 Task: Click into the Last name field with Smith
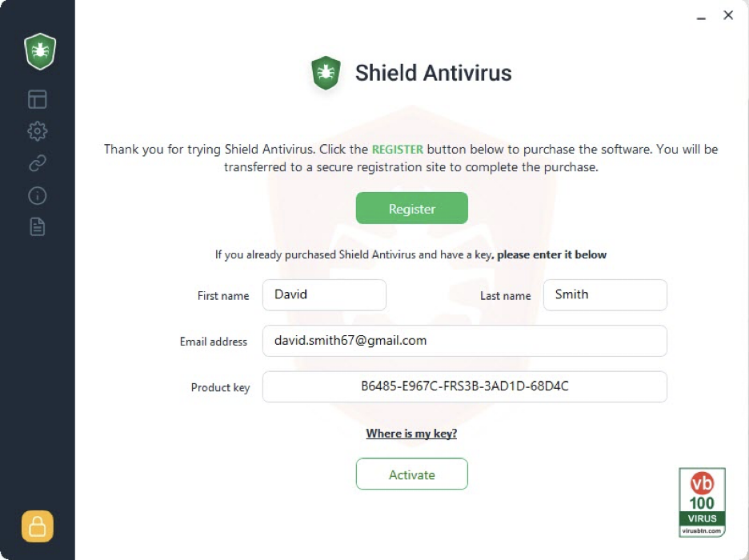(605, 294)
